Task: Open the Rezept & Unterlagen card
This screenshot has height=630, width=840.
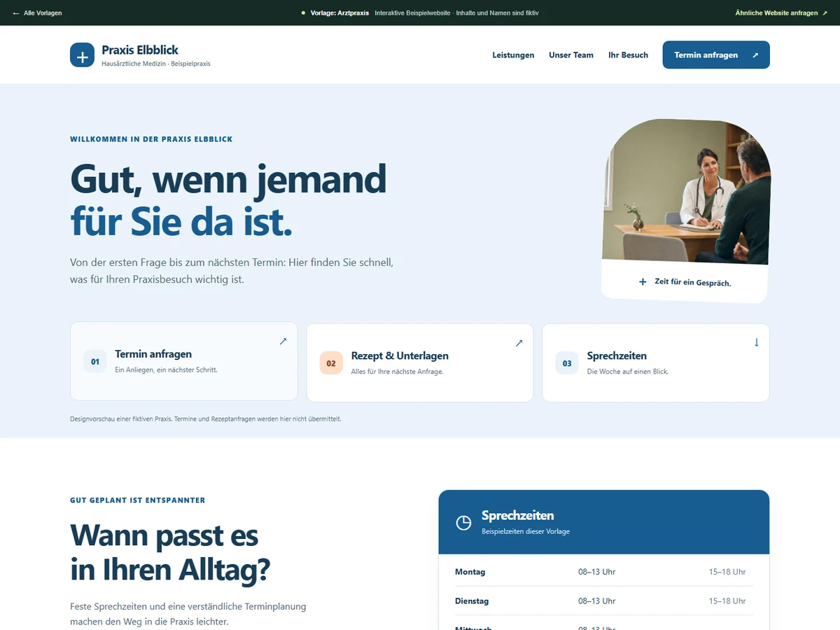Action: coord(420,363)
